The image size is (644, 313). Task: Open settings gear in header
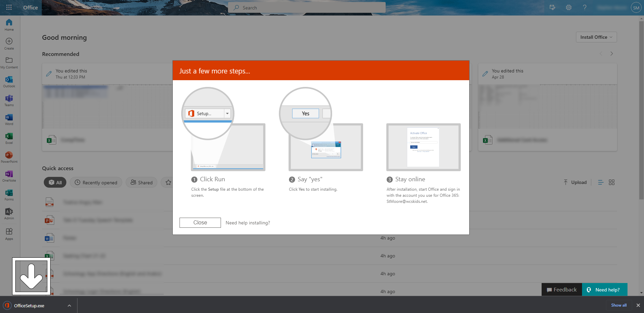point(569,7)
